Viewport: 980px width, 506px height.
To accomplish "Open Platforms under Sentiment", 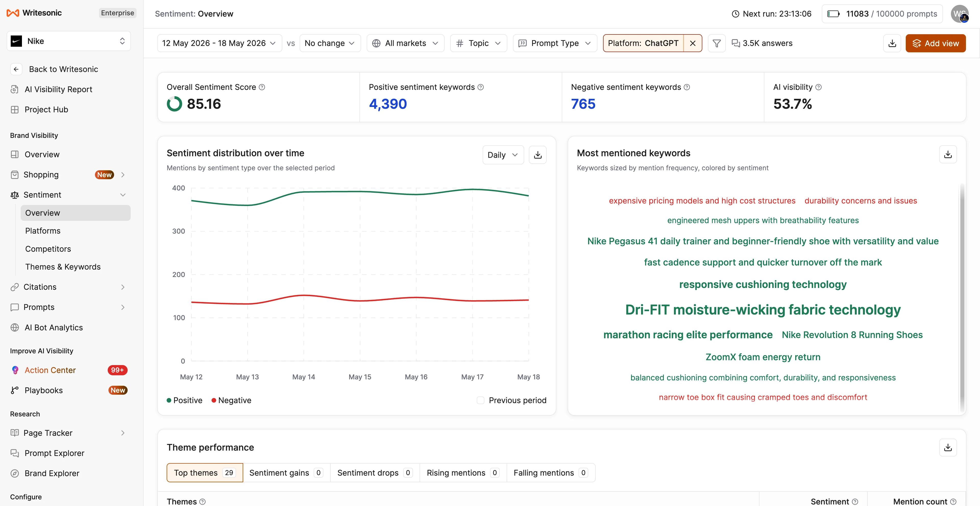I will coord(75,231).
